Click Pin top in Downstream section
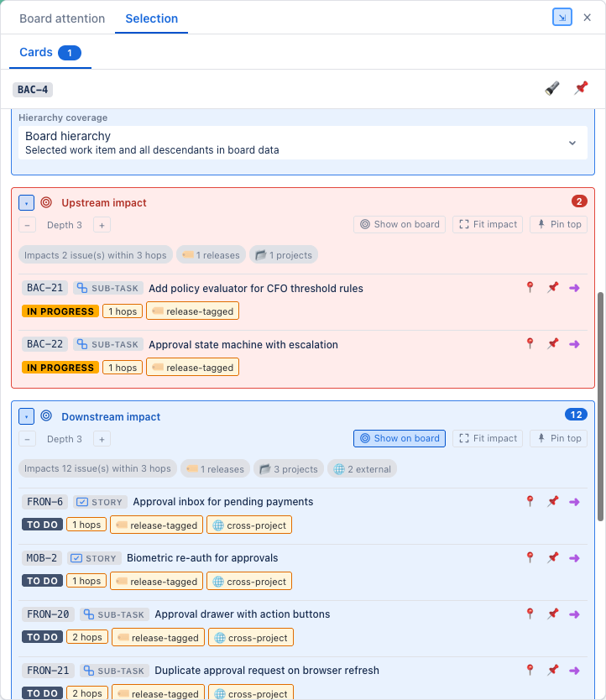The height and width of the screenshot is (700, 606). click(x=558, y=438)
